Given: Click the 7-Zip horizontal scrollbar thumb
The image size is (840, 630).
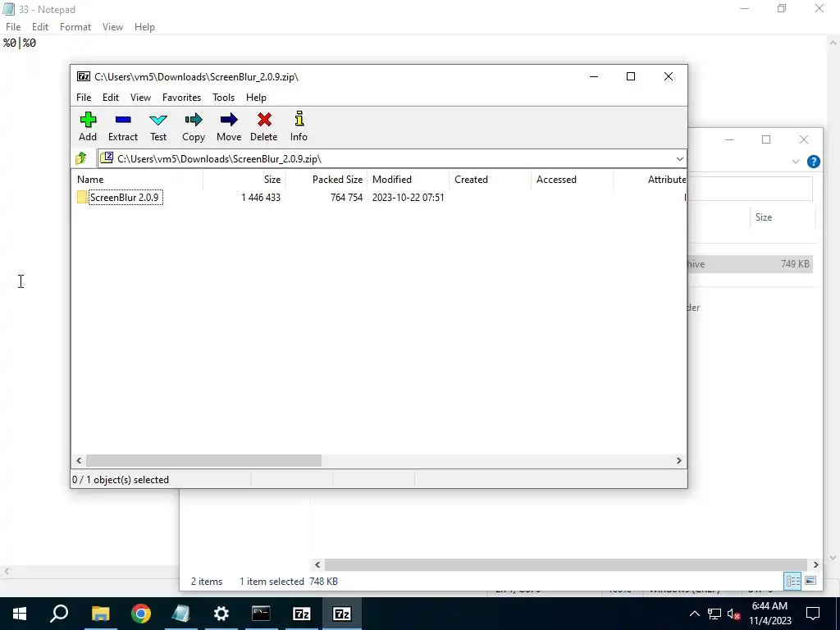Looking at the screenshot, I should point(203,461).
